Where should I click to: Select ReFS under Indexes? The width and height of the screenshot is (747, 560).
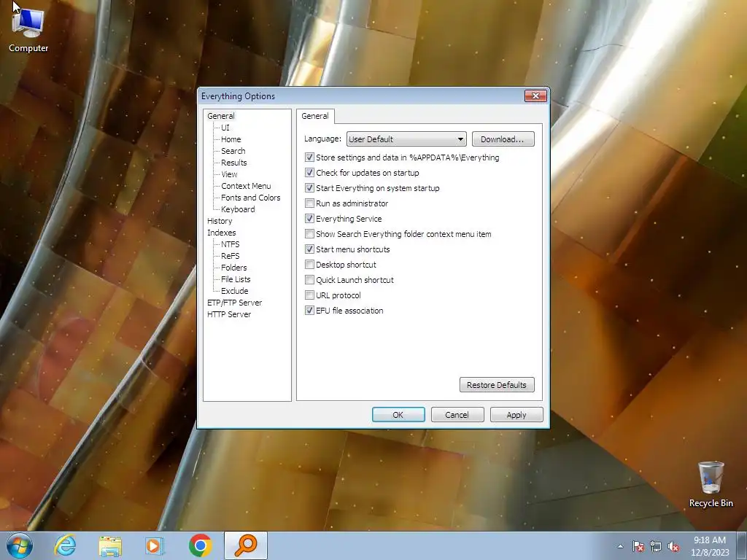click(230, 256)
